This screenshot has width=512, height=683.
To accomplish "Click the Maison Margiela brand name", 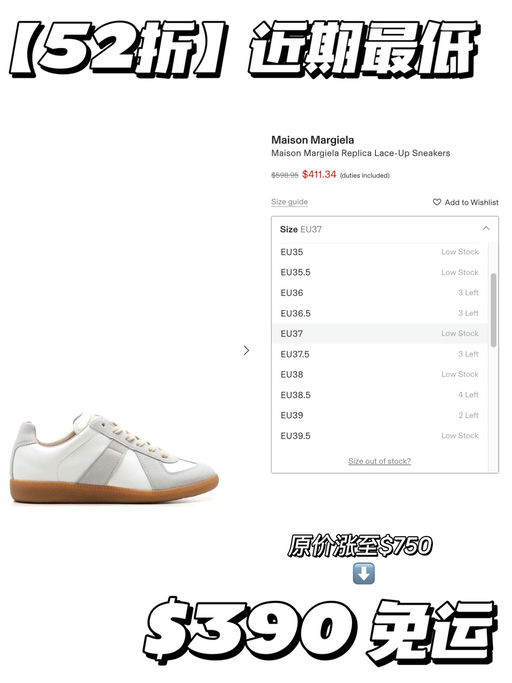I will tap(312, 140).
